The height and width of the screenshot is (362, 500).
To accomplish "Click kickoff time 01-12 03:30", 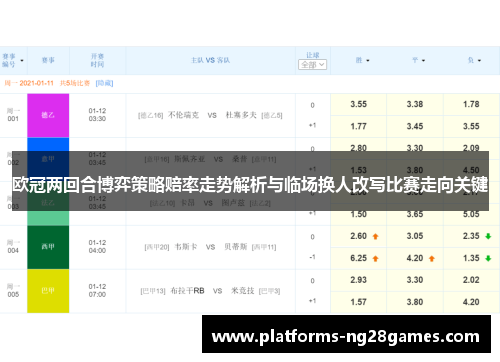I will [x=97, y=115].
